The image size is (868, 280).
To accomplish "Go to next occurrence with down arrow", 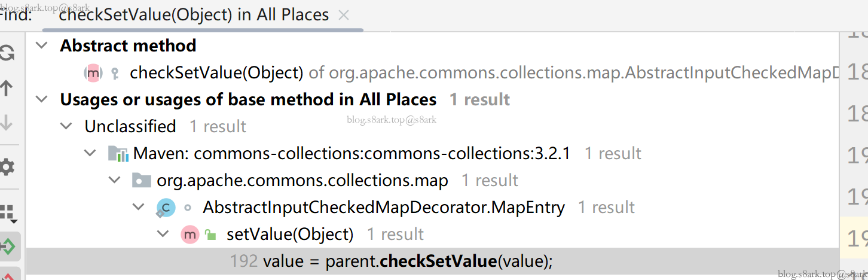I will point(6,123).
